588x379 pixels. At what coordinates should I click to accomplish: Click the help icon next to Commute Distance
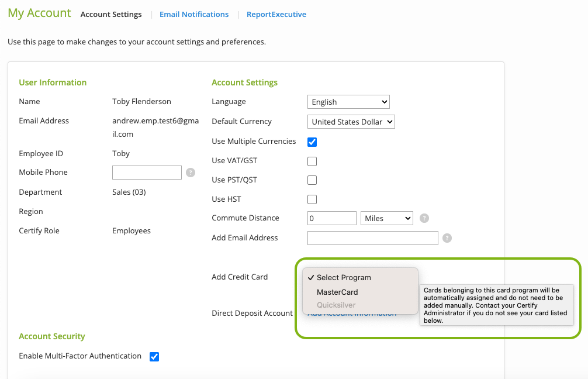(424, 218)
